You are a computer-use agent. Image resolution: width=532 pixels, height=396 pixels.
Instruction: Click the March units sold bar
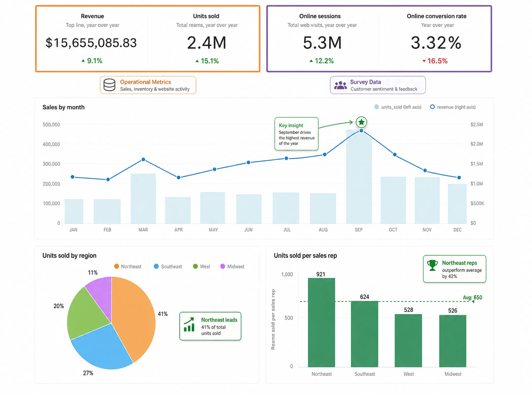coord(143,199)
